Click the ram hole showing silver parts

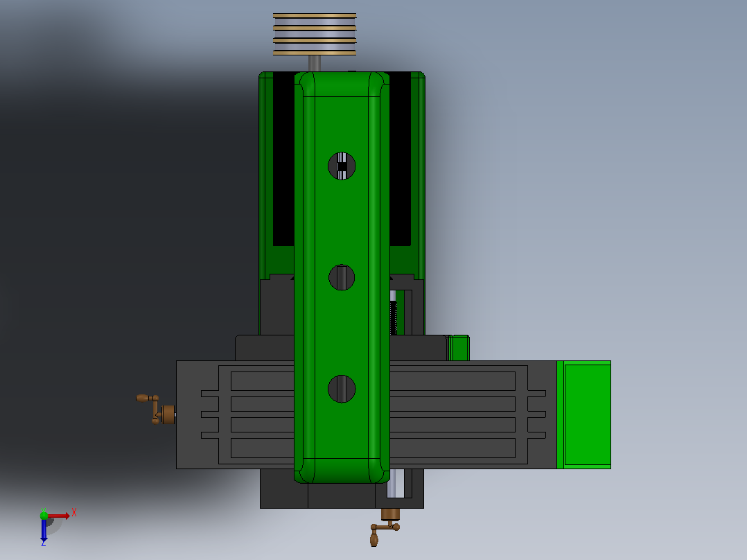[x=342, y=166]
